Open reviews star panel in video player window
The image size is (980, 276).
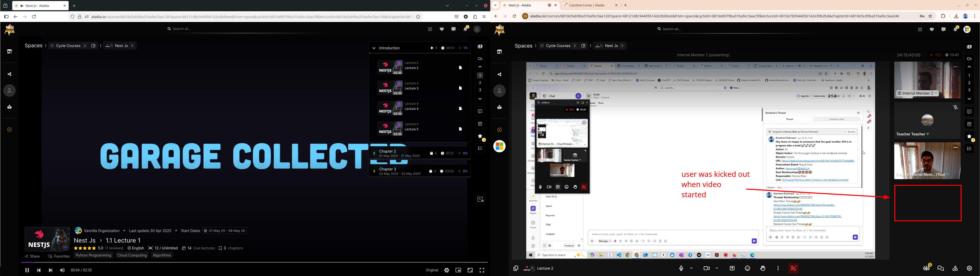[x=480, y=136]
